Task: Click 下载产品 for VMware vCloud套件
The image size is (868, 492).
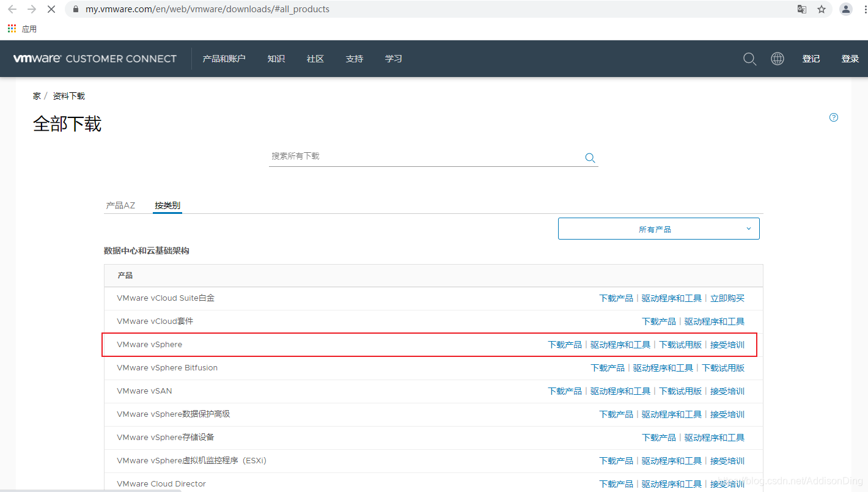Action: pyautogui.click(x=659, y=321)
